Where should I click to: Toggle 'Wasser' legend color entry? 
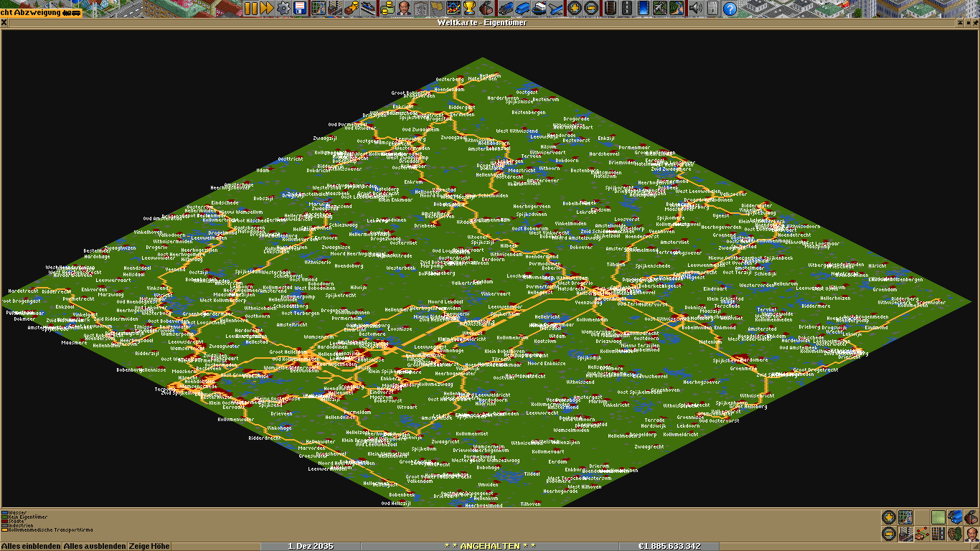(14, 513)
